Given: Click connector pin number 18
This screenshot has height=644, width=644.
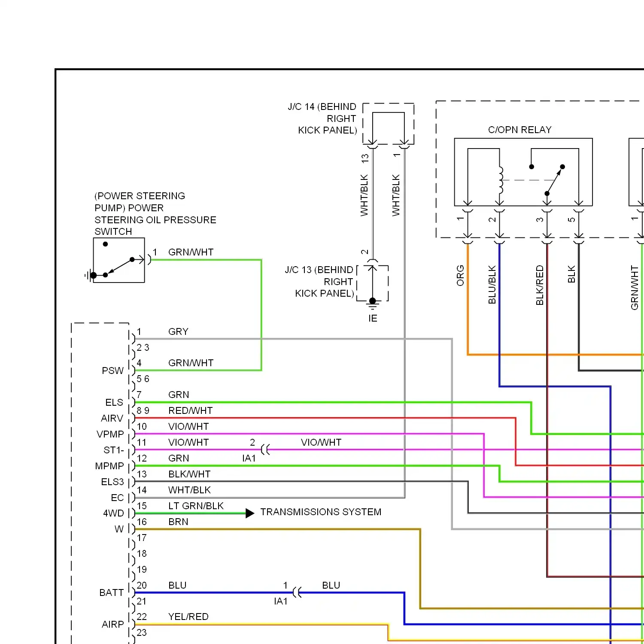Looking at the screenshot, I should click(142, 553).
